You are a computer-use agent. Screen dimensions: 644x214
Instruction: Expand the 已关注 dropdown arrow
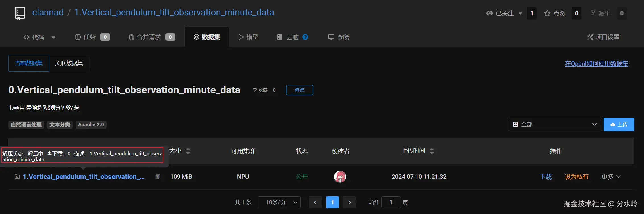point(520,13)
